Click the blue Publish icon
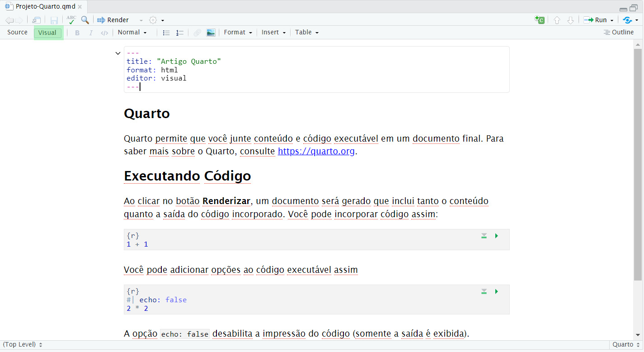This screenshot has width=644, height=352. pyautogui.click(x=627, y=20)
